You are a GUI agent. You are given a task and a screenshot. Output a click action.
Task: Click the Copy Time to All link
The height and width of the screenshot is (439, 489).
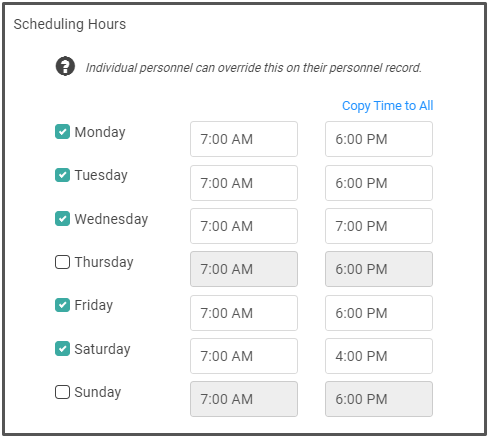(x=387, y=106)
